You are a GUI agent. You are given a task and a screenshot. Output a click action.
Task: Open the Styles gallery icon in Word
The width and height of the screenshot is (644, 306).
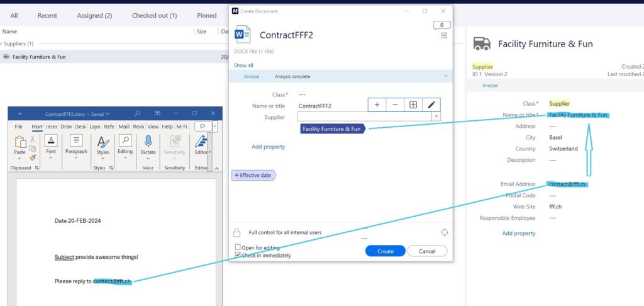coord(103,143)
